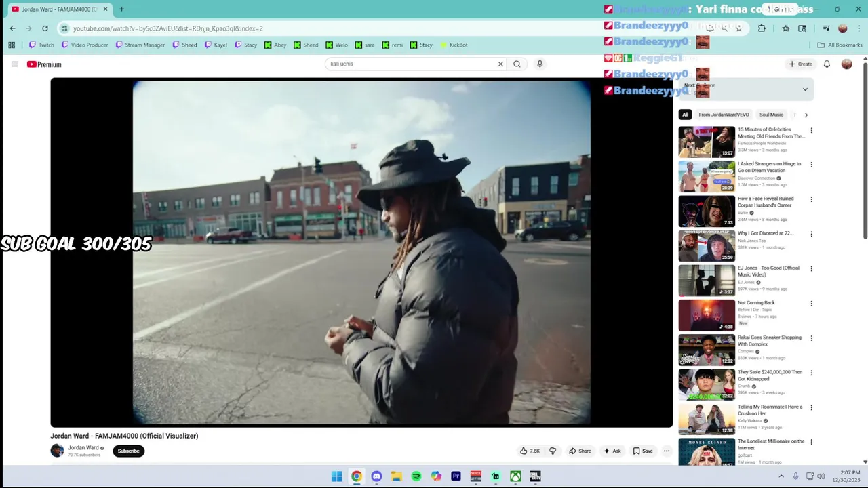Open the 'sara' bookmark
Viewport: 868px width, 488px height.
click(x=364, y=45)
